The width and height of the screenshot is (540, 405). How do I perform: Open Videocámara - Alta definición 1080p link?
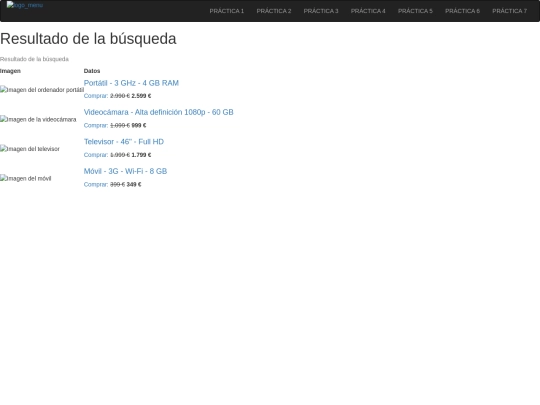(x=158, y=112)
